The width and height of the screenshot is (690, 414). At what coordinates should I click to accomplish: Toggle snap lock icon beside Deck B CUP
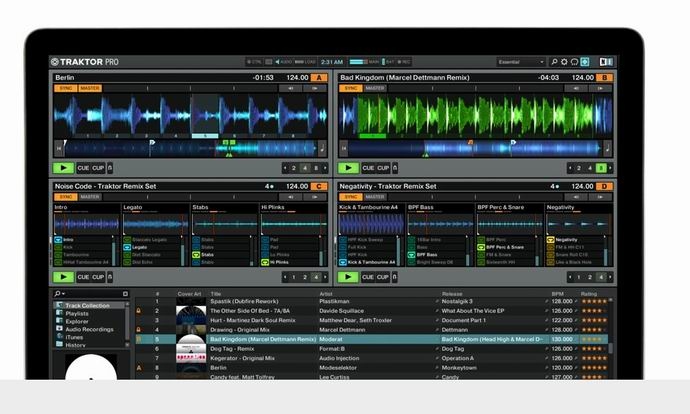click(x=395, y=168)
